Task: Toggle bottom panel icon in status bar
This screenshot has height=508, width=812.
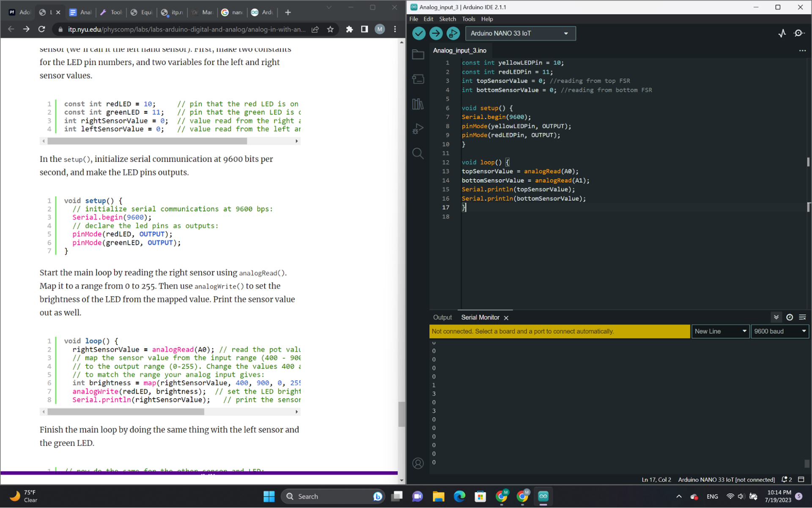Action: [x=801, y=480]
